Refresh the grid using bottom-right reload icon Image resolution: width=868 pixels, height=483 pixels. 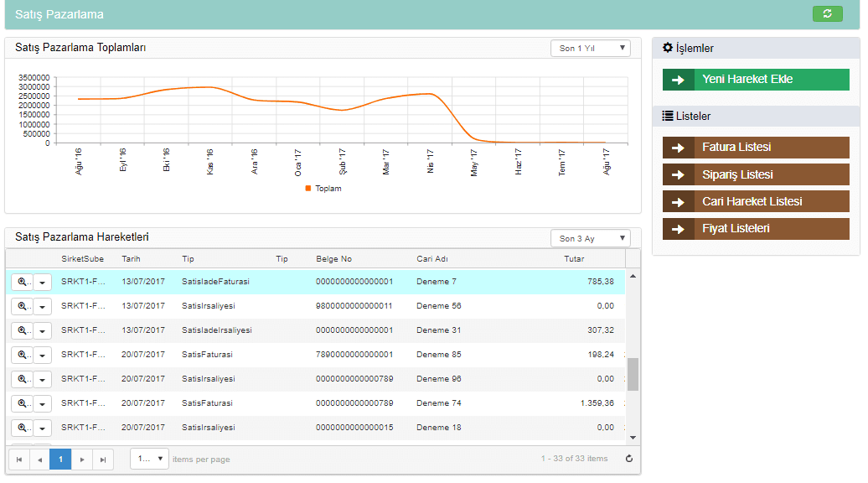click(x=629, y=459)
